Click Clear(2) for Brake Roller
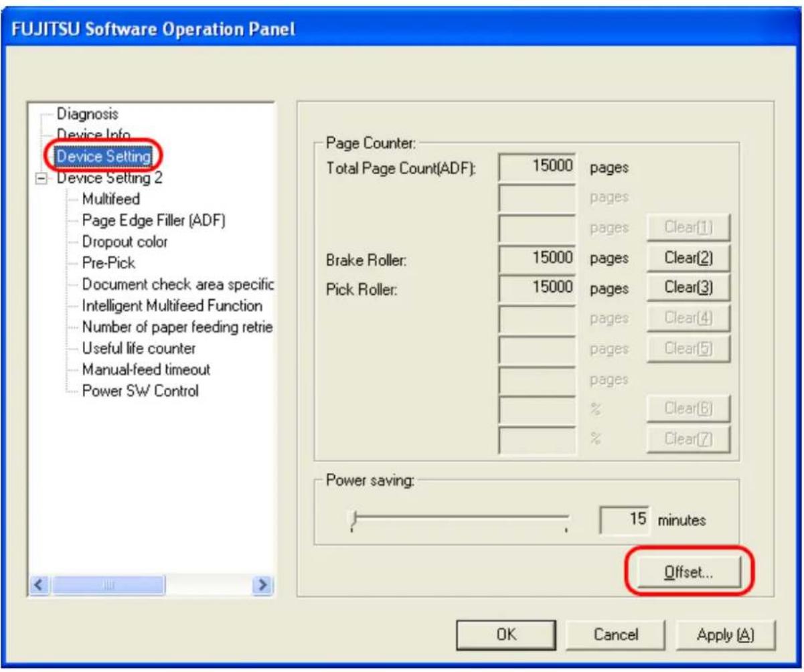The height and width of the screenshot is (672, 804). tap(688, 258)
